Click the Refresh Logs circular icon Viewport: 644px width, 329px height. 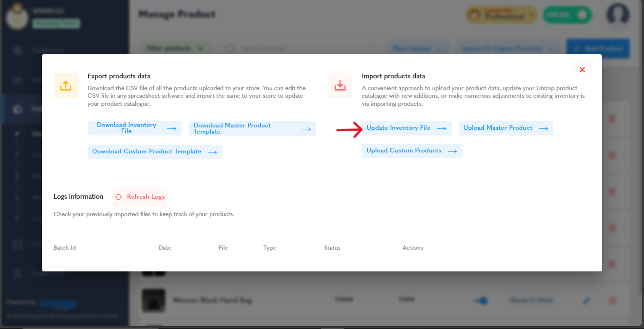point(119,197)
